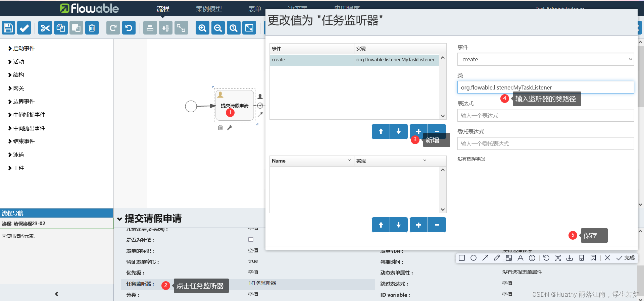Save the model with the floppy disk icon
644x301 pixels.
8,28
